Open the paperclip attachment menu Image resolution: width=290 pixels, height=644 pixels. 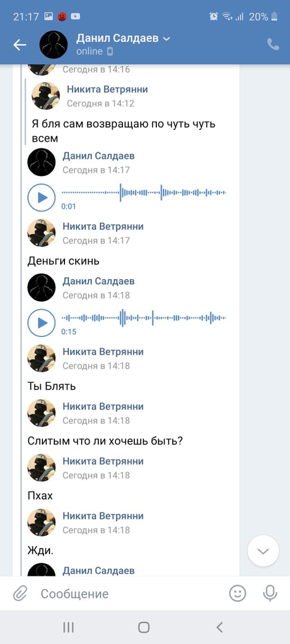point(19,593)
